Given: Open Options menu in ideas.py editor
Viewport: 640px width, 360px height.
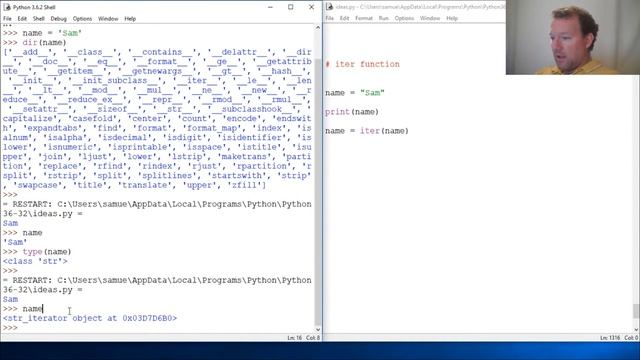Looking at the screenshot, I should pos(404,18).
